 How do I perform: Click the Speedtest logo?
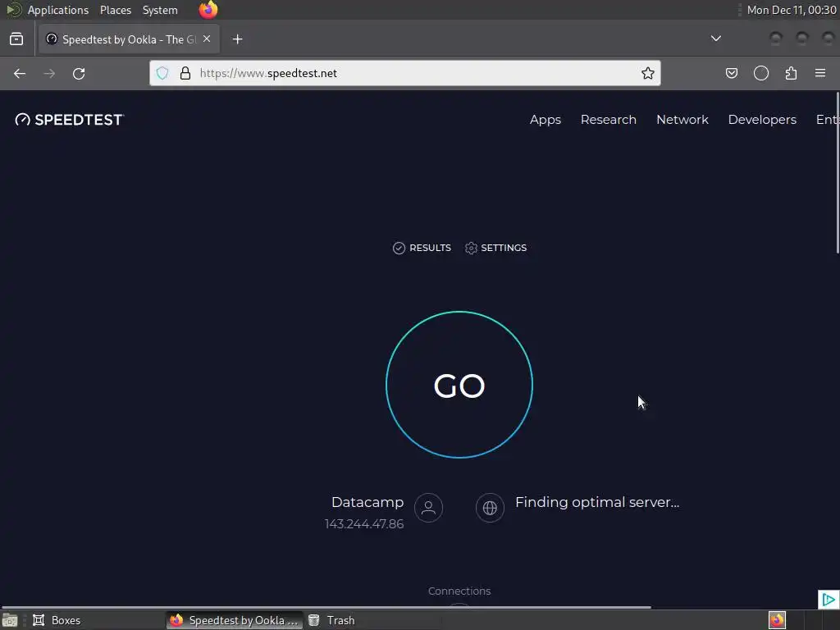point(70,120)
